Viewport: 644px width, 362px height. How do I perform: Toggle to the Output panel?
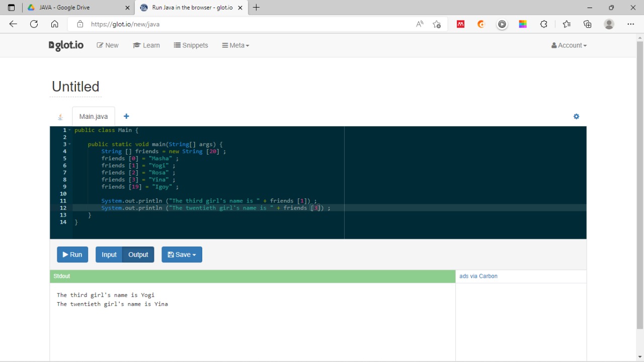pos(138,255)
